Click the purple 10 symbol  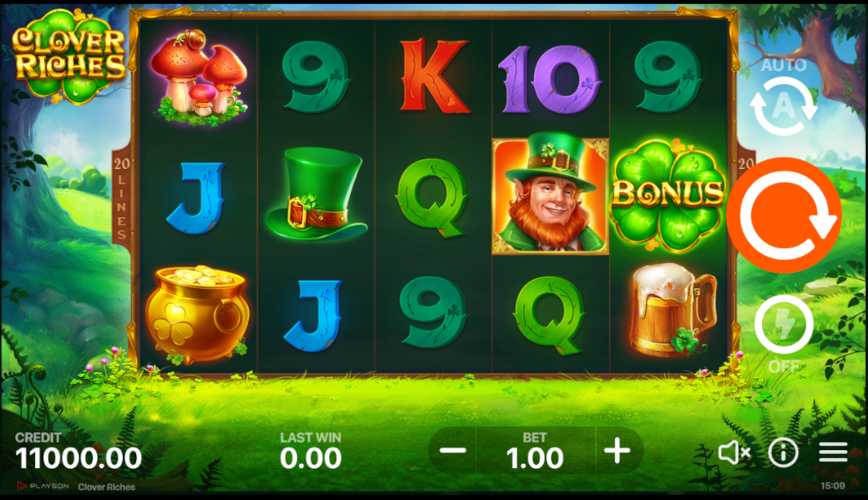pyautogui.click(x=549, y=78)
